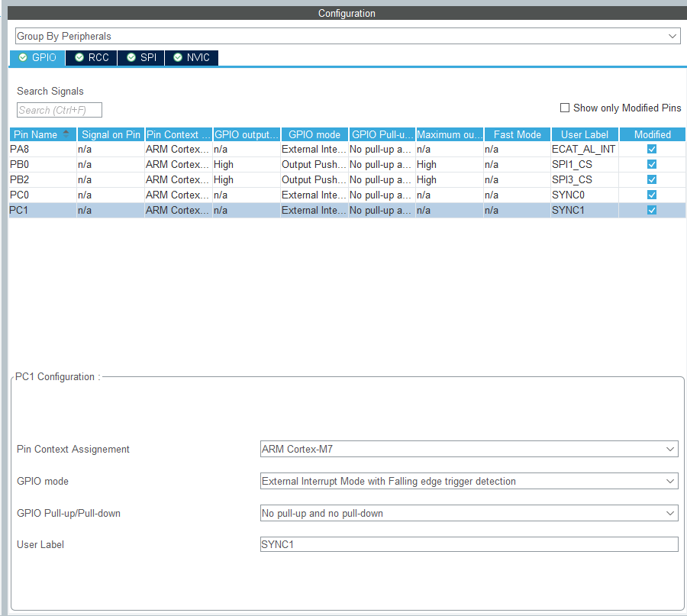The width and height of the screenshot is (687, 616).
Task: Click the SYNC0 user label cell
Action: (x=585, y=195)
